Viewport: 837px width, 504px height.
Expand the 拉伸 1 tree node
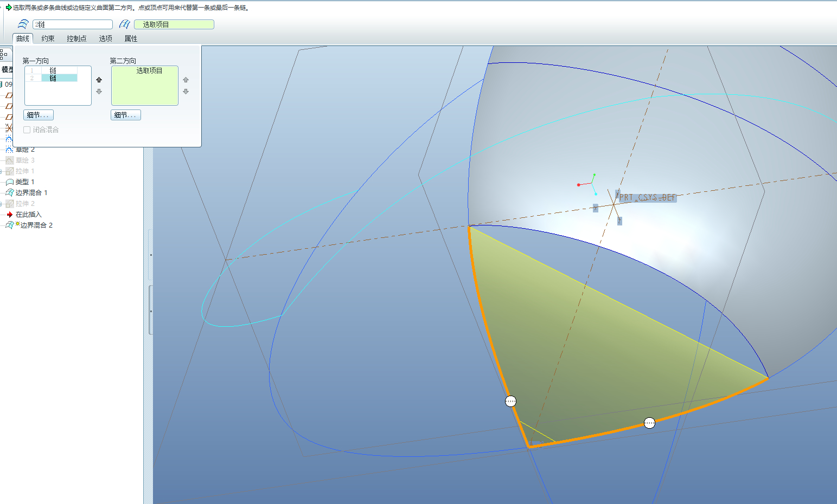click(x=1, y=171)
